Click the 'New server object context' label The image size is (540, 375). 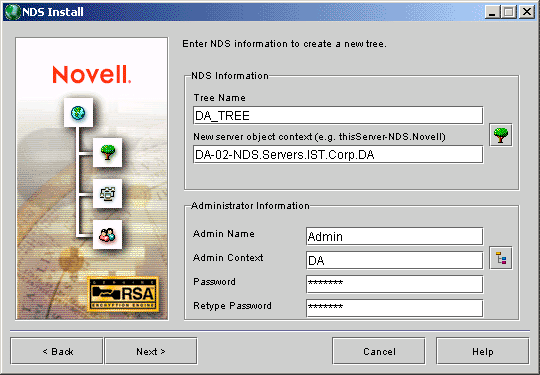tap(319, 137)
